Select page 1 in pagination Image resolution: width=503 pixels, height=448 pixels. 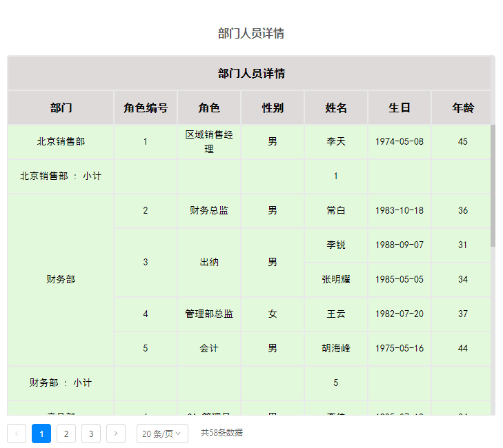(41, 434)
